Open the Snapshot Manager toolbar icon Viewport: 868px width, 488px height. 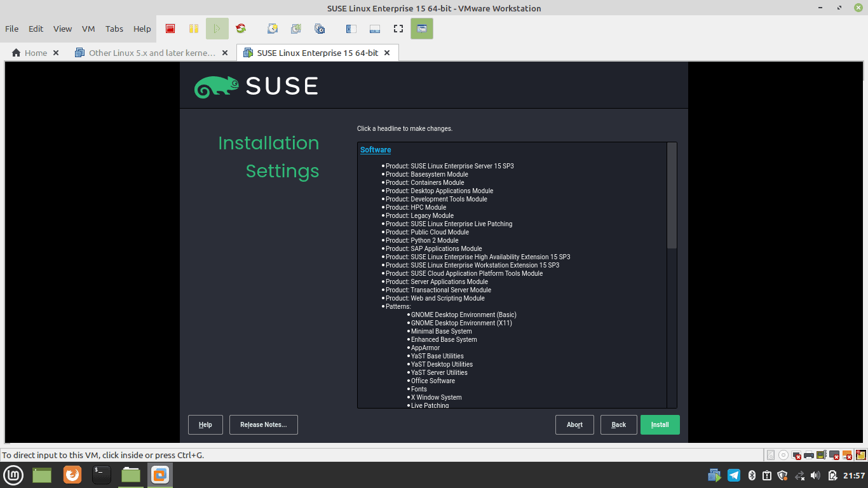pos(320,29)
